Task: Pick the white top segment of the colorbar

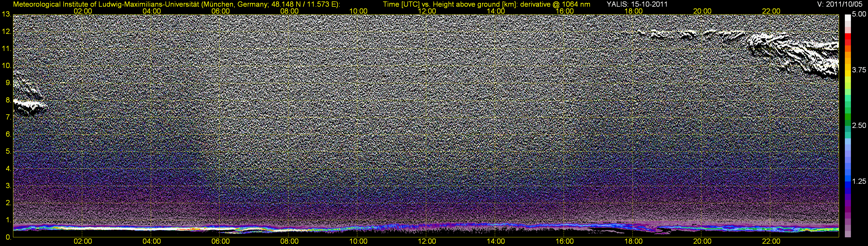Action: (847, 18)
